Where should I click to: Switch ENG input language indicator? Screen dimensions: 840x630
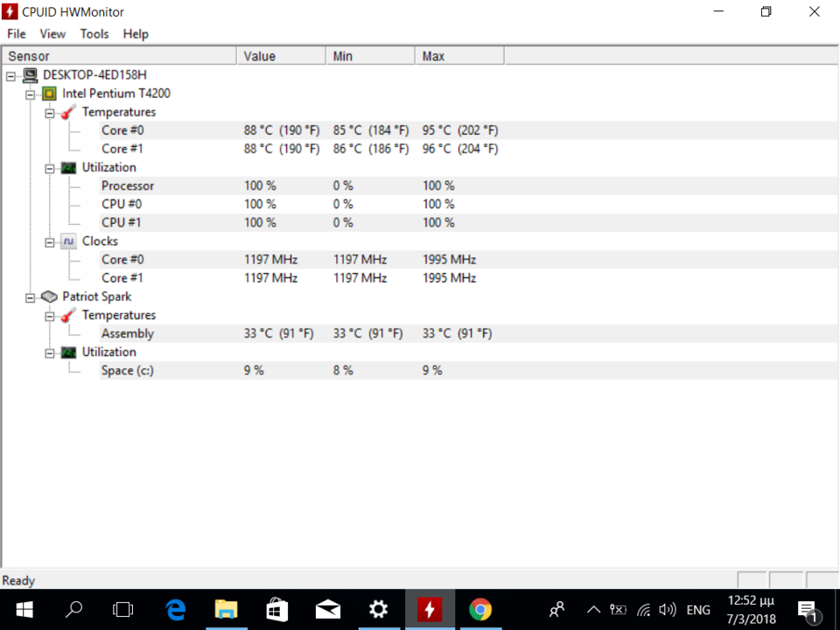click(698, 610)
